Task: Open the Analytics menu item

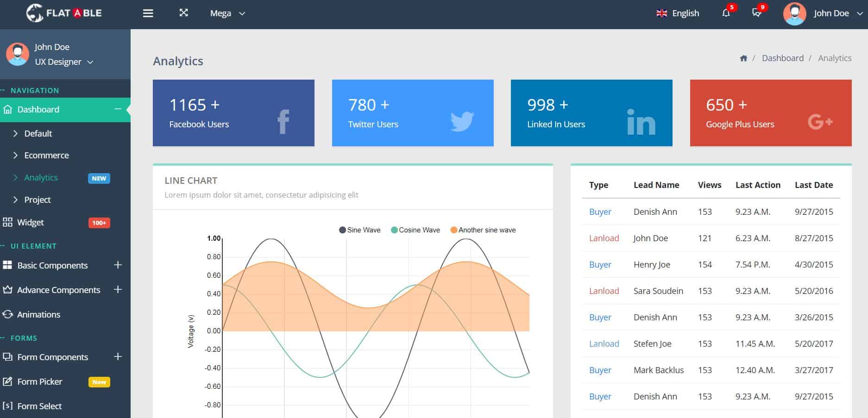Action: pyautogui.click(x=41, y=177)
